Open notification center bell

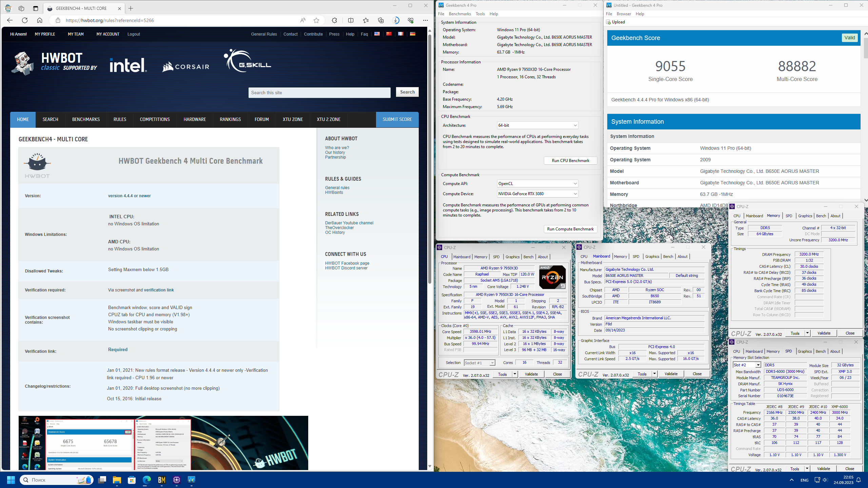tap(859, 480)
